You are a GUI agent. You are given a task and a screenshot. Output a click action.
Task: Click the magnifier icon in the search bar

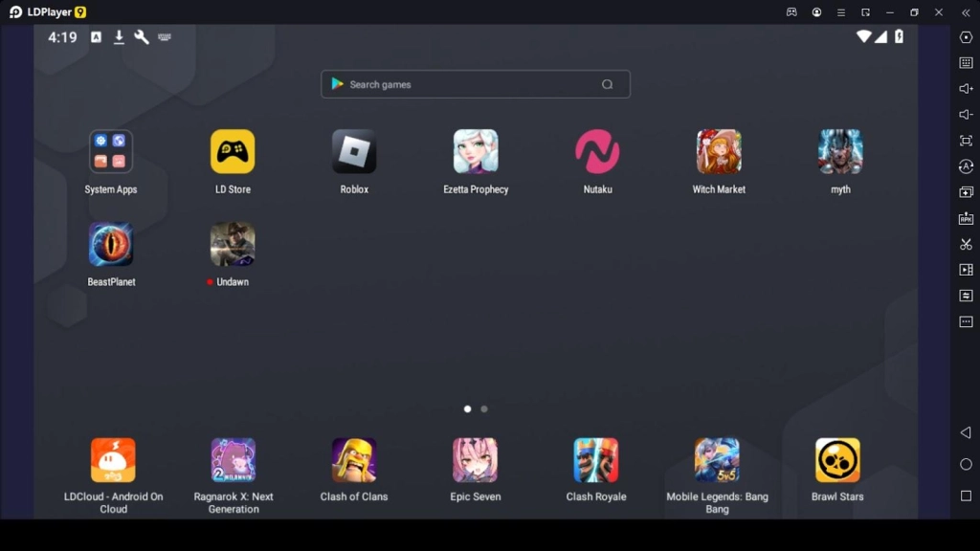pyautogui.click(x=607, y=84)
